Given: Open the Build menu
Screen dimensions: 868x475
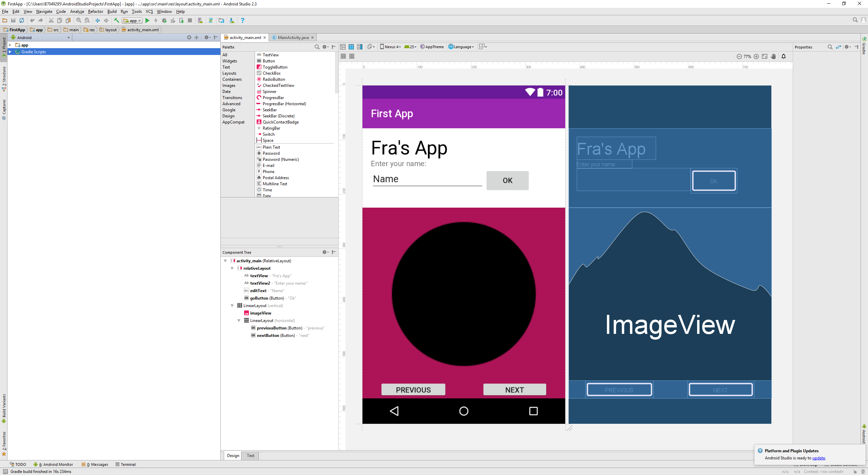Looking at the screenshot, I should [x=112, y=12].
